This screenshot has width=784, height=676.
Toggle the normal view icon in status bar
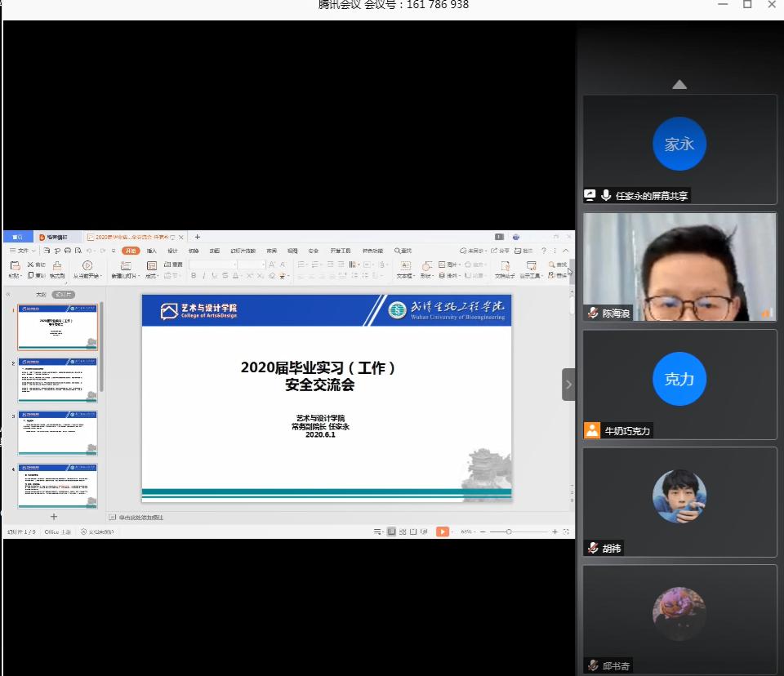coord(392,531)
